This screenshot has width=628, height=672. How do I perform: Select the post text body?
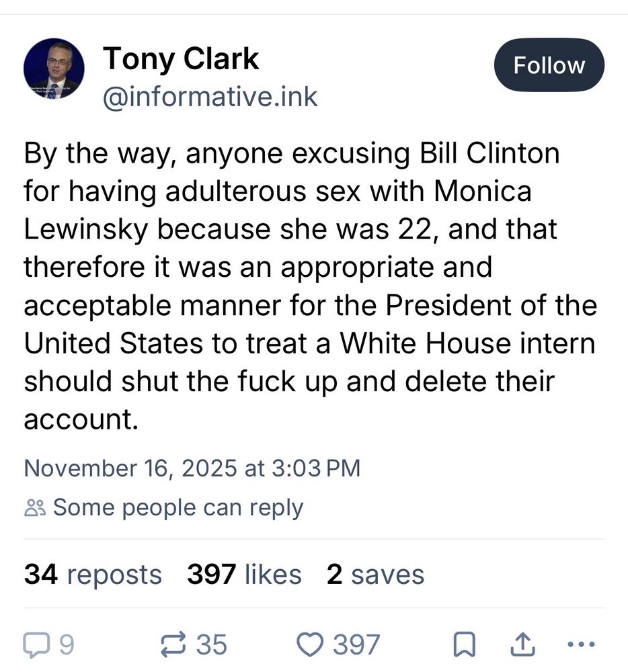pos(311,286)
